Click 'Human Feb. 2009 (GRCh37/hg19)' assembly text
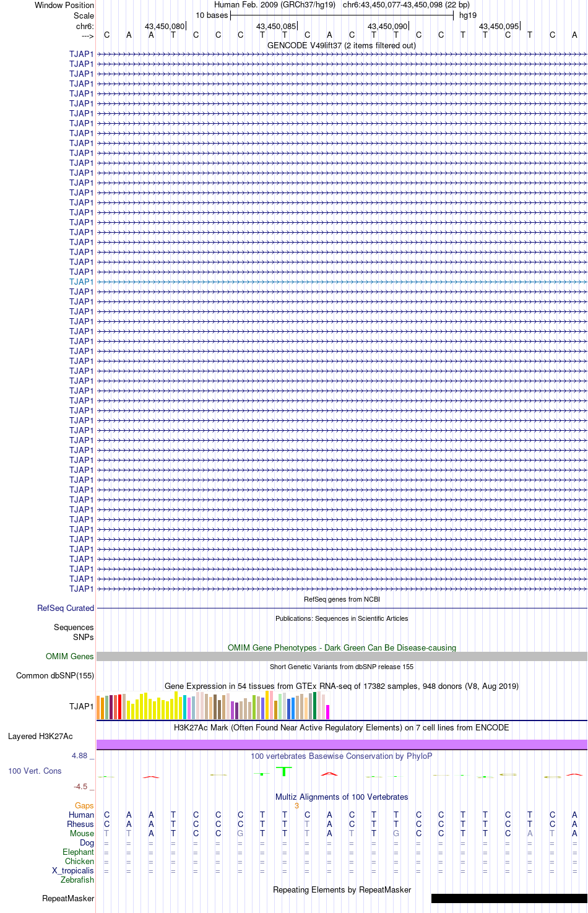The height and width of the screenshot is (913, 588). (275, 5)
